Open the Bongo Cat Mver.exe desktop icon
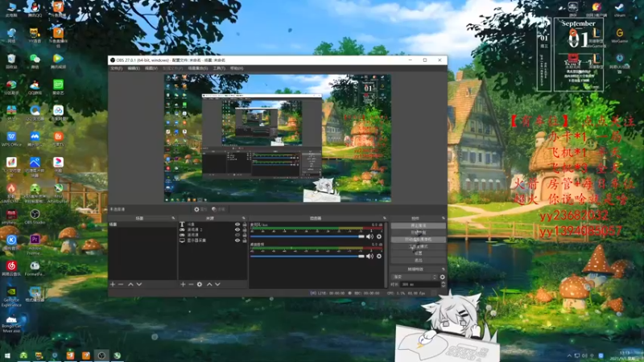 [x=11, y=323]
